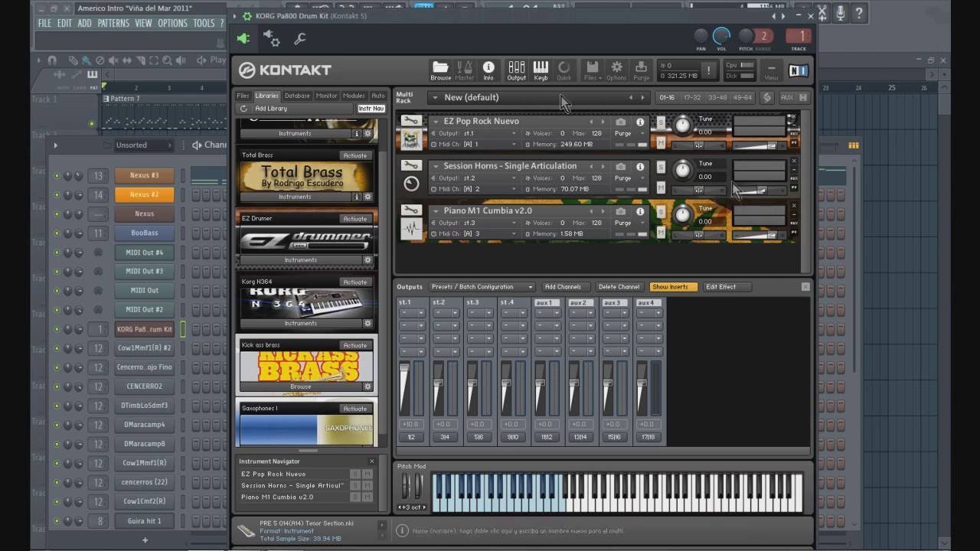Viewport: 980px width, 551px height.
Task: Select KORG Pa8..rum Kit channel in FL Studio
Action: point(144,329)
